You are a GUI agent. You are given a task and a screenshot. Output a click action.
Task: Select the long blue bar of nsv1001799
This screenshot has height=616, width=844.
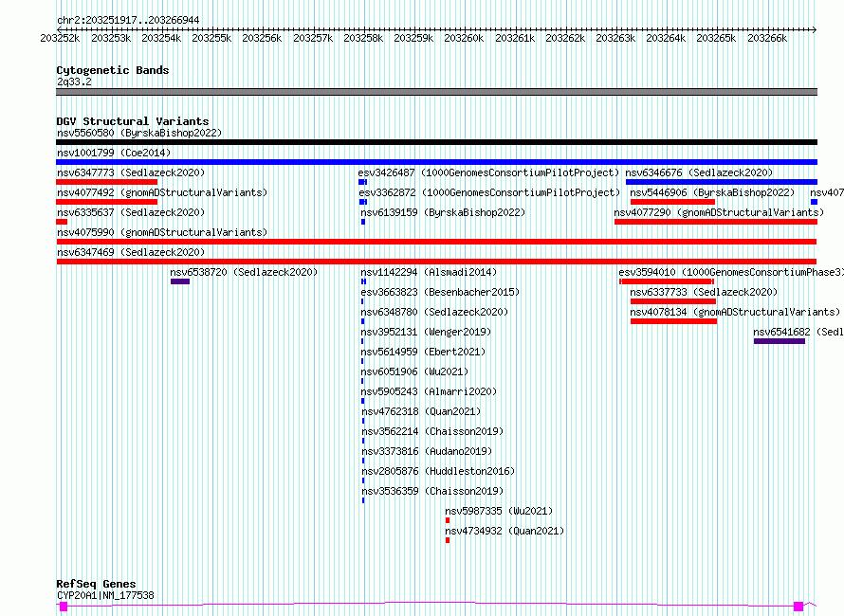point(436,162)
